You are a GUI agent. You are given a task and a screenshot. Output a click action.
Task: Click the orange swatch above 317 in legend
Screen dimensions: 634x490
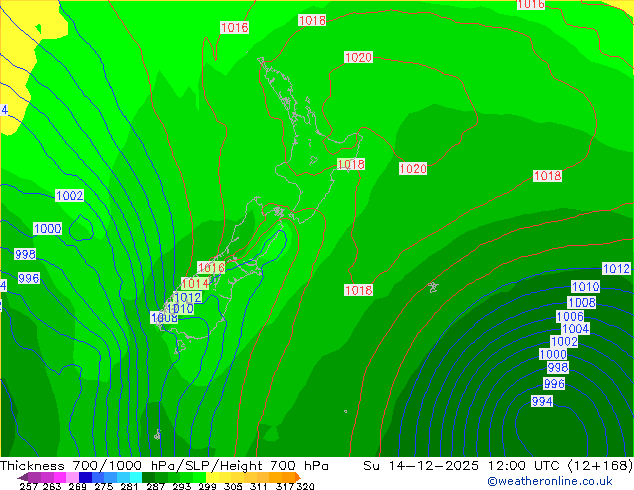pos(283,477)
